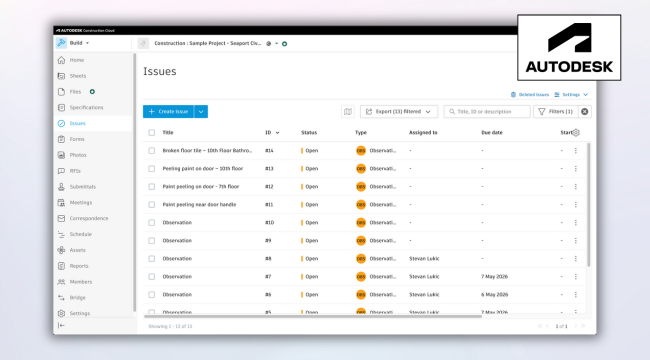This screenshot has width=650, height=360.
Task: Sort by the ID column arrow
Action: click(x=277, y=133)
